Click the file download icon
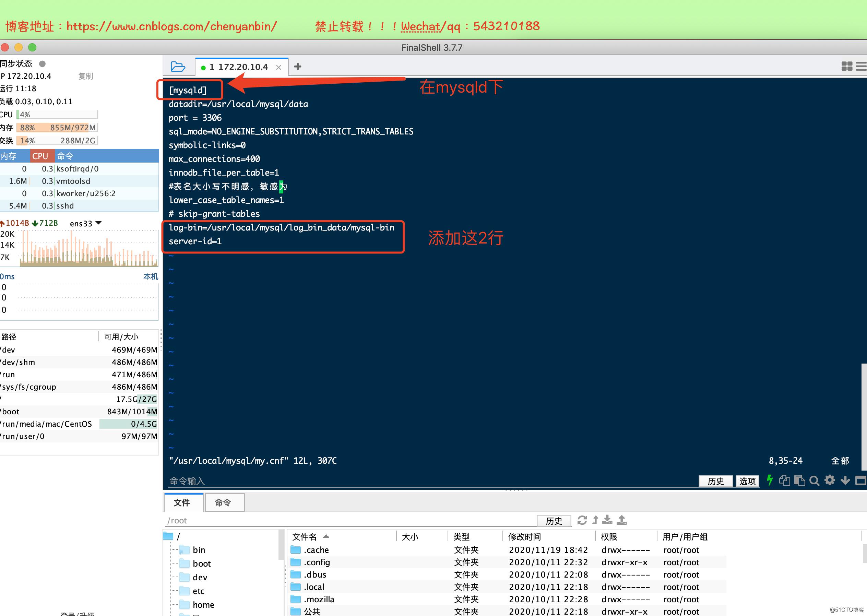 click(x=607, y=520)
